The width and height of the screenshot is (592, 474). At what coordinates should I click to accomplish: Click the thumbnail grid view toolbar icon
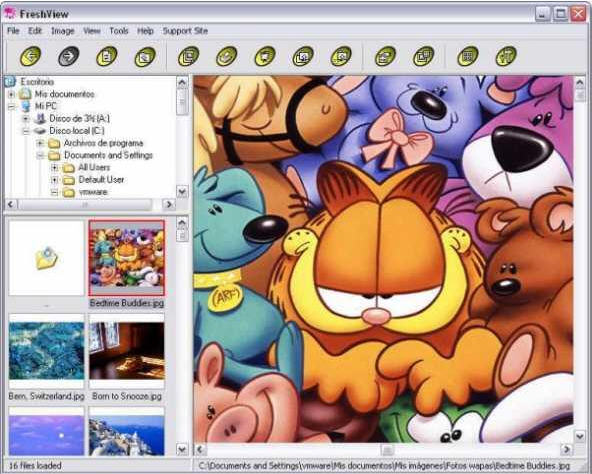[468, 56]
